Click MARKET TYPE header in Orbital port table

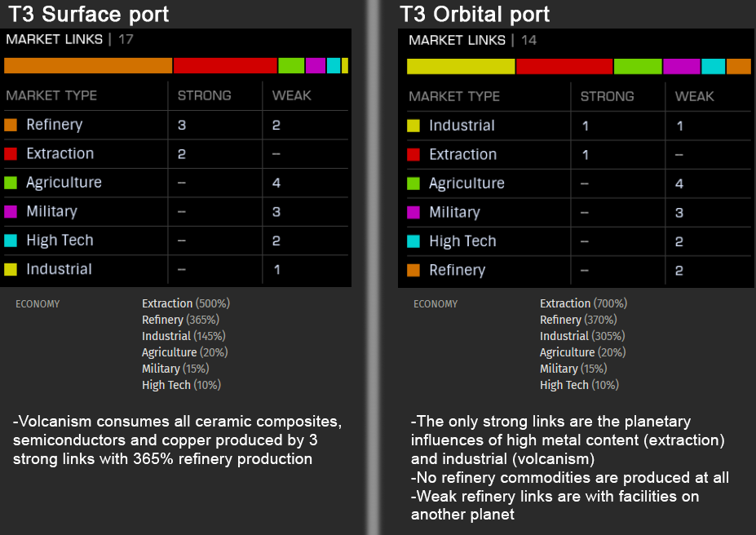click(454, 96)
